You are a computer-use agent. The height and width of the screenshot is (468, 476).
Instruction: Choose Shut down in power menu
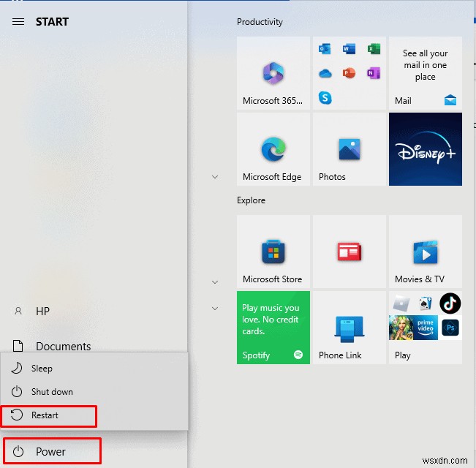click(x=94, y=391)
